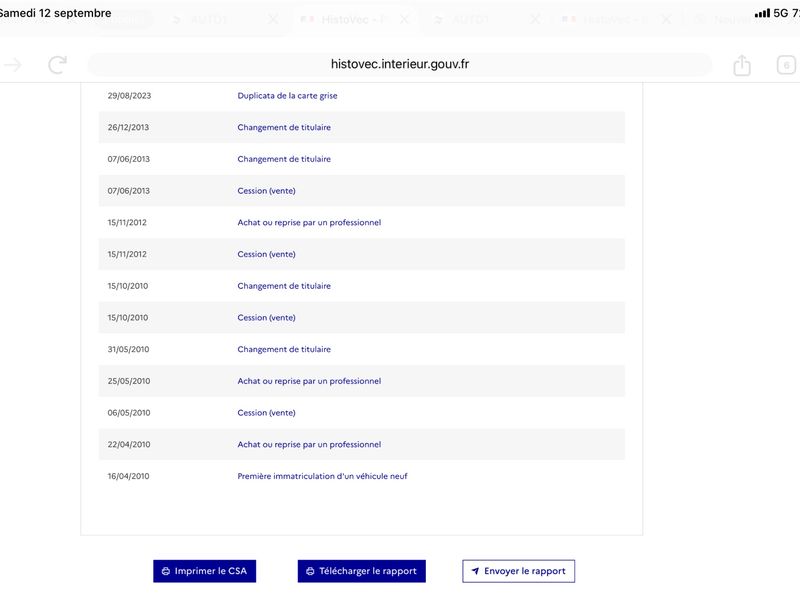Select the 26/12/2013 Changement de titulaire row
The width and height of the screenshot is (800, 600).
tap(362, 127)
